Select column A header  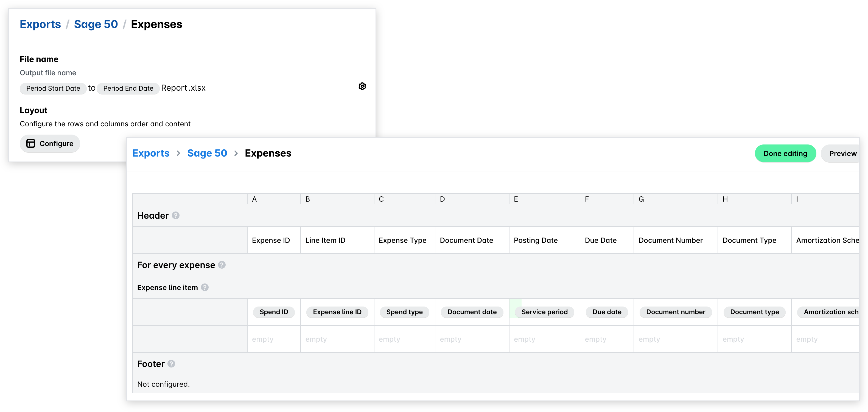[274, 199]
